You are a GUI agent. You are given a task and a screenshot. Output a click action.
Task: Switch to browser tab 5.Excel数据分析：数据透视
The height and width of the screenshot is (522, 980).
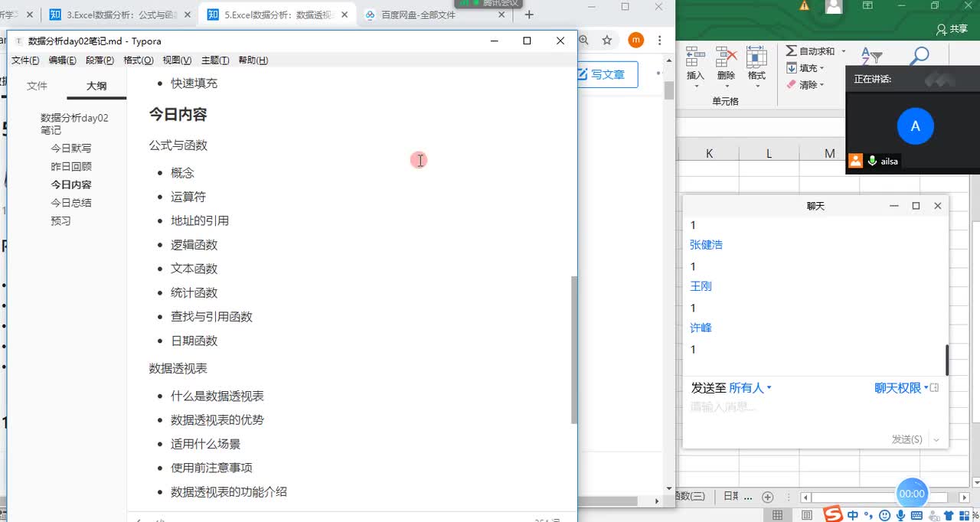[x=277, y=15]
